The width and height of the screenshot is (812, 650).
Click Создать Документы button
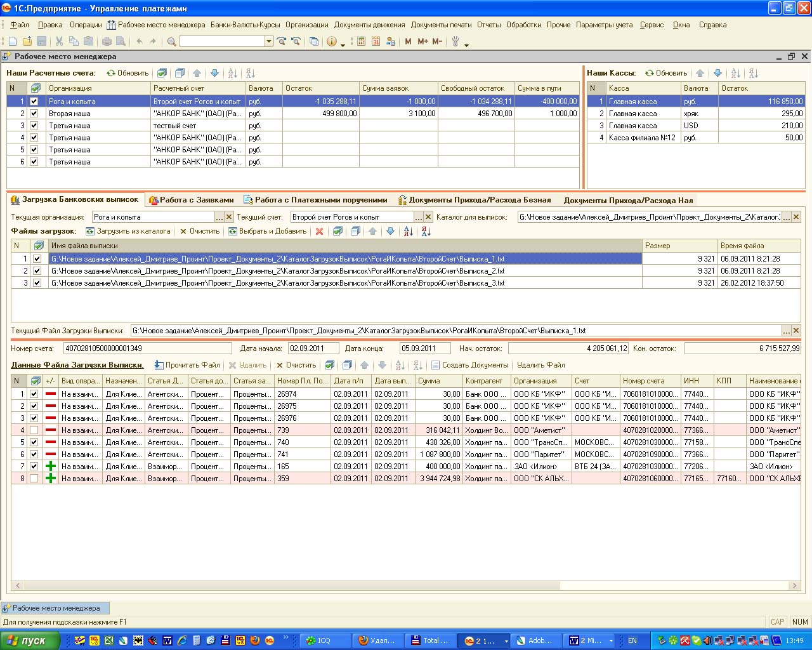(469, 365)
